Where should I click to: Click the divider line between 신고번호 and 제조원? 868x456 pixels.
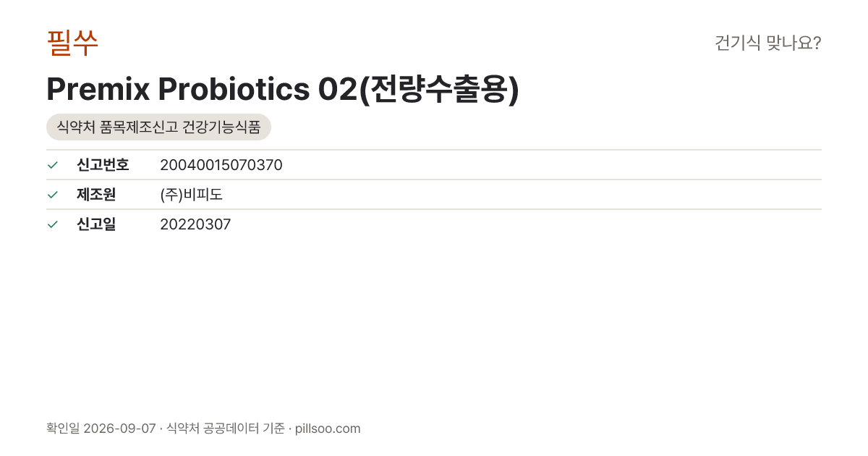pos(434,180)
